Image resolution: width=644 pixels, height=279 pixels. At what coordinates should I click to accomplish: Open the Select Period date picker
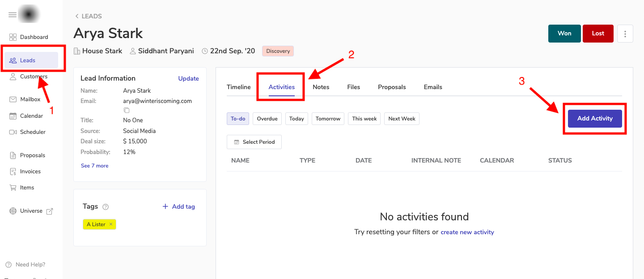point(254,142)
